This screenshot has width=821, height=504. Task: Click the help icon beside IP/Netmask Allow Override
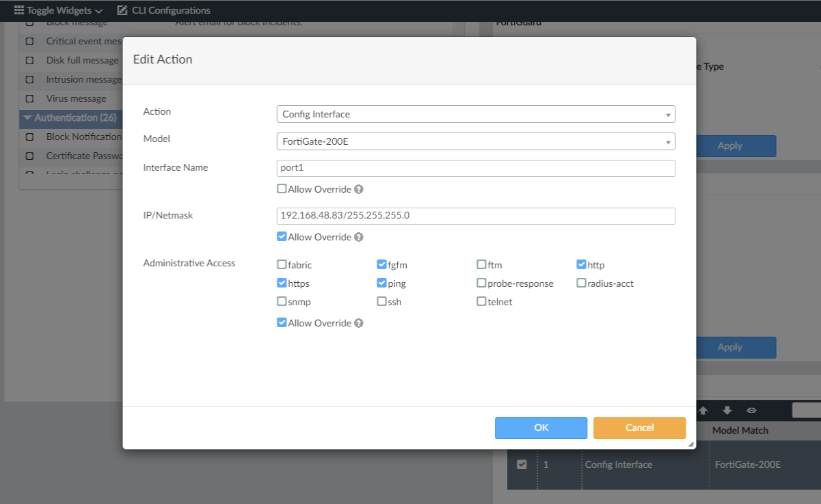(358, 237)
